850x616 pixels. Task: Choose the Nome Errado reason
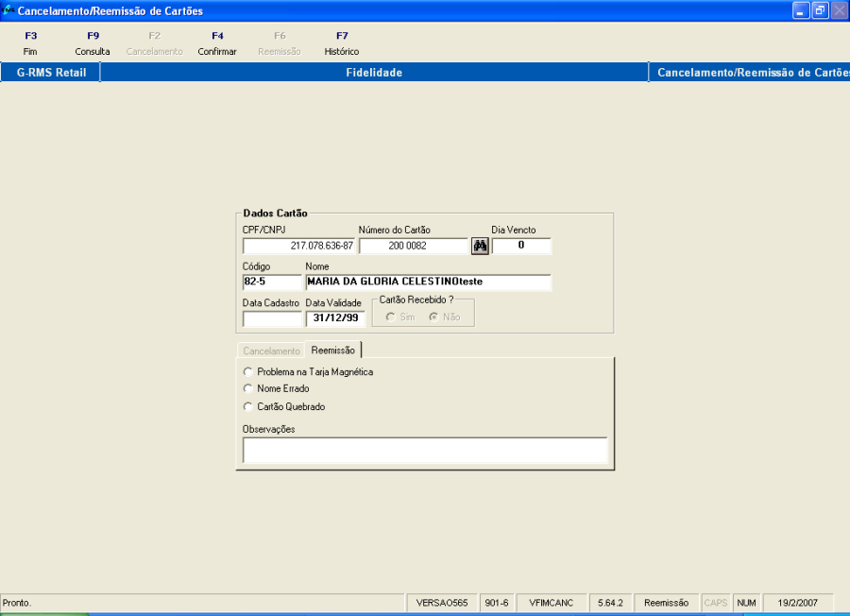[x=277, y=389]
